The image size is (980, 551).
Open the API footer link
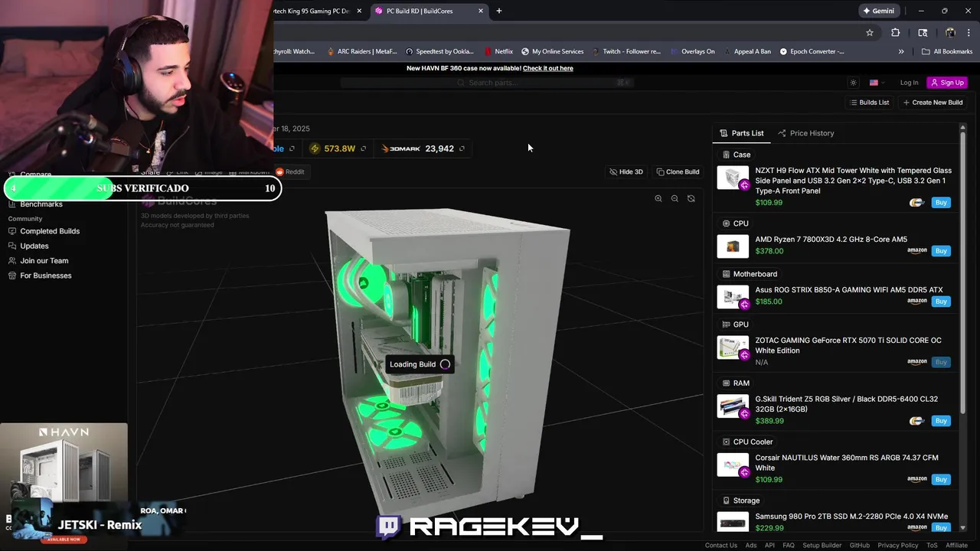[x=769, y=546]
